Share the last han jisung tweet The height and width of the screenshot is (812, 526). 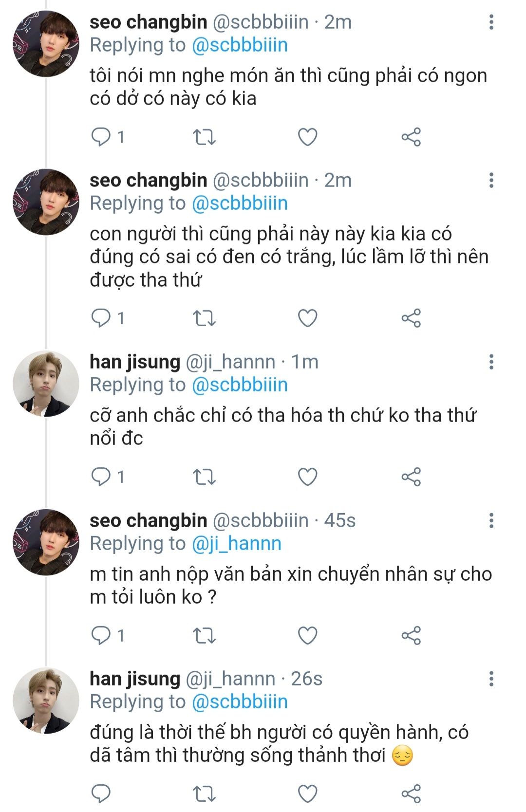(x=411, y=794)
